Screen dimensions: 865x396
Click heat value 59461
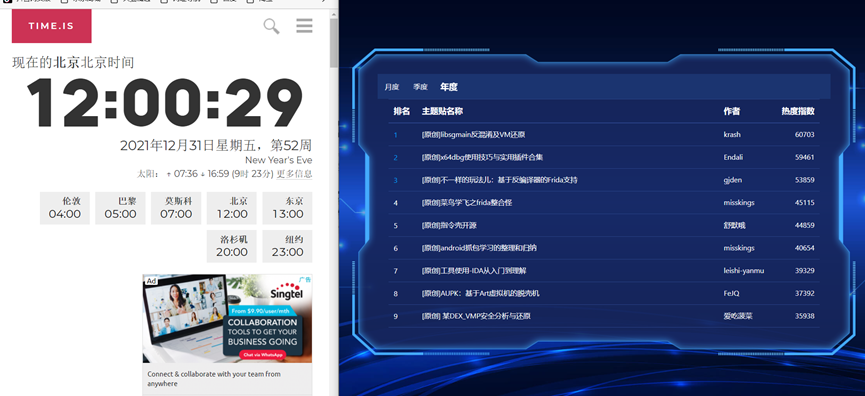point(804,157)
